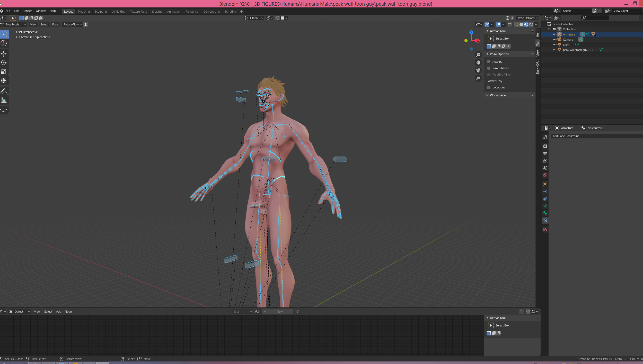Open the Render menu
The width and height of the screenshot is (643, 364).
click(x=27, y=11)
